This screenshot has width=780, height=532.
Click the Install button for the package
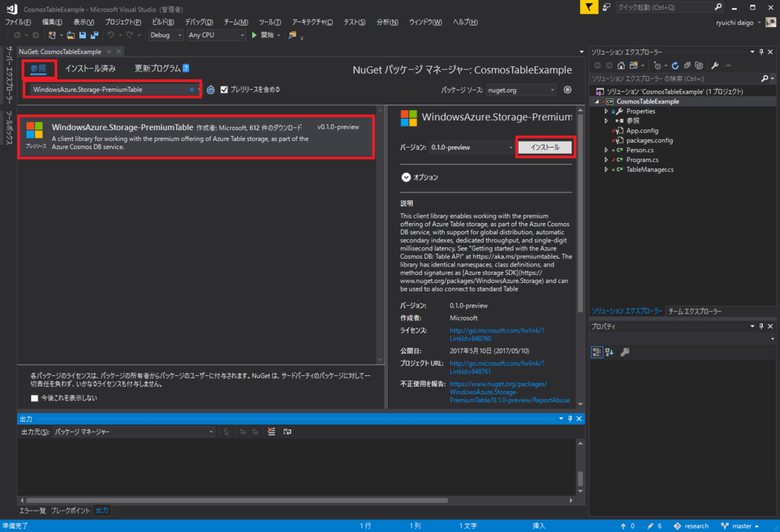[x=545, y=148]
